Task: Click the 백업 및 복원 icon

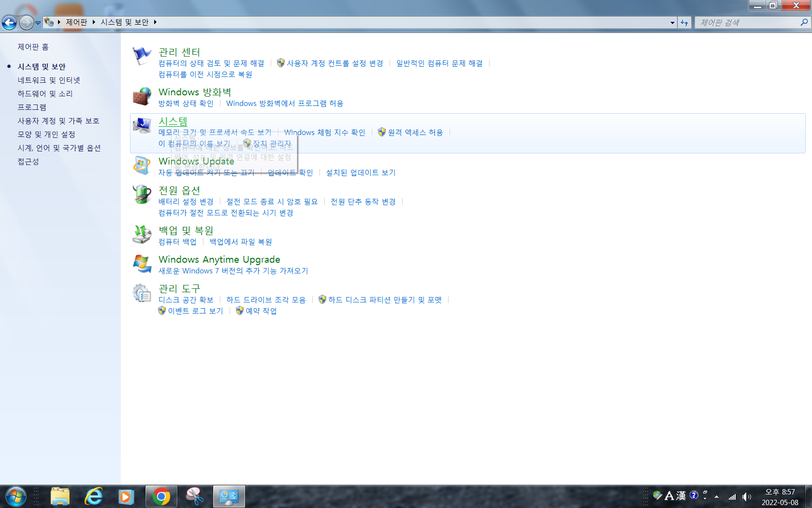Action: (x=142, y=235)
